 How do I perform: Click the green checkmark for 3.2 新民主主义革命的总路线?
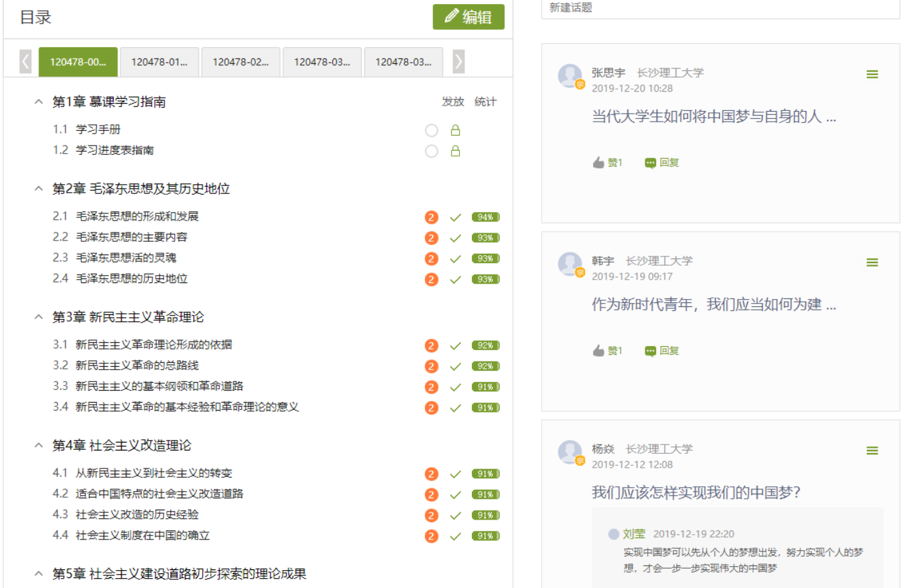click(x=455, y=366)
